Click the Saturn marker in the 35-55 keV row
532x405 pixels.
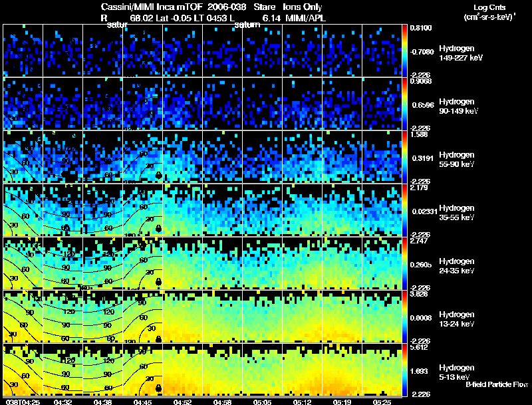(x=158, y=228)
